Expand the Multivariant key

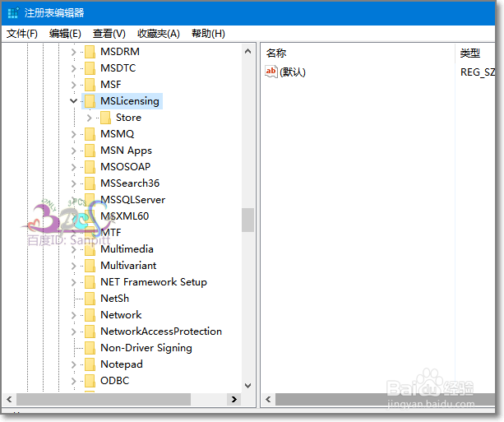(74, 266)
